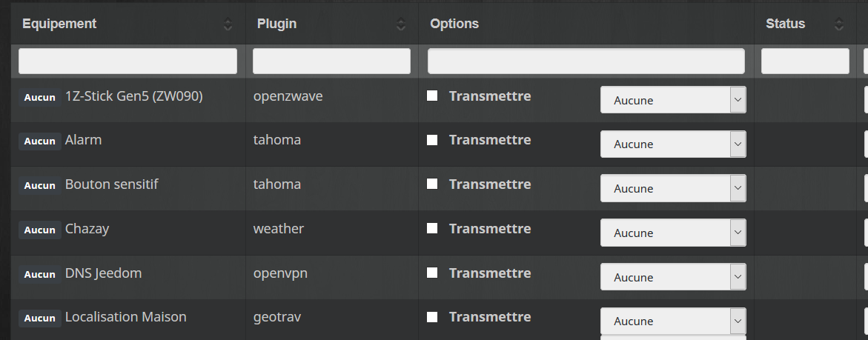The image size is (868, 340).
Task: Focus the Equipement column filter field
Action: pos(127,61)
